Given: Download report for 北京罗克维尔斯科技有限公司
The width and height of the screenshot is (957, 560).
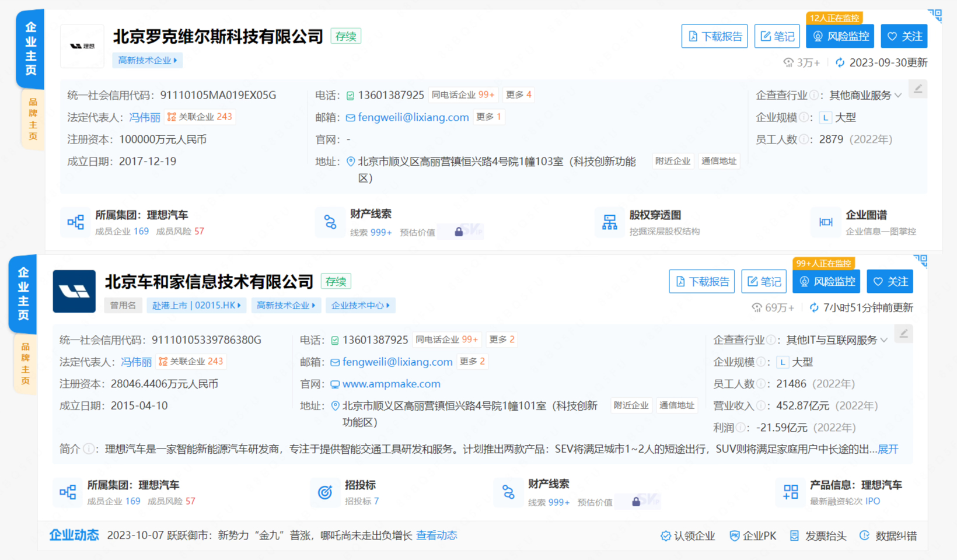Looking at the screenshot, I should point(715,36).
